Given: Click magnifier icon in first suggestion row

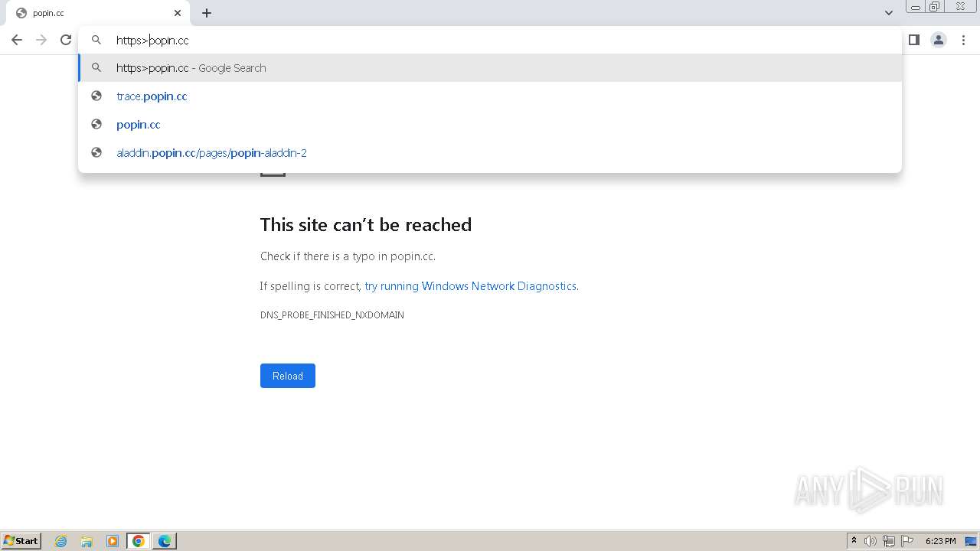Looking at the screenshot, I should point(96,67).
